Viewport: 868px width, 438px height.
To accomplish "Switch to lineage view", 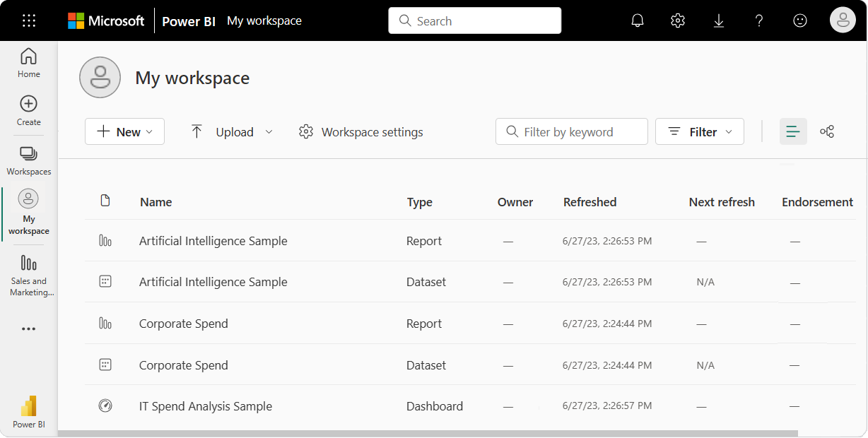I will [827, 131].
